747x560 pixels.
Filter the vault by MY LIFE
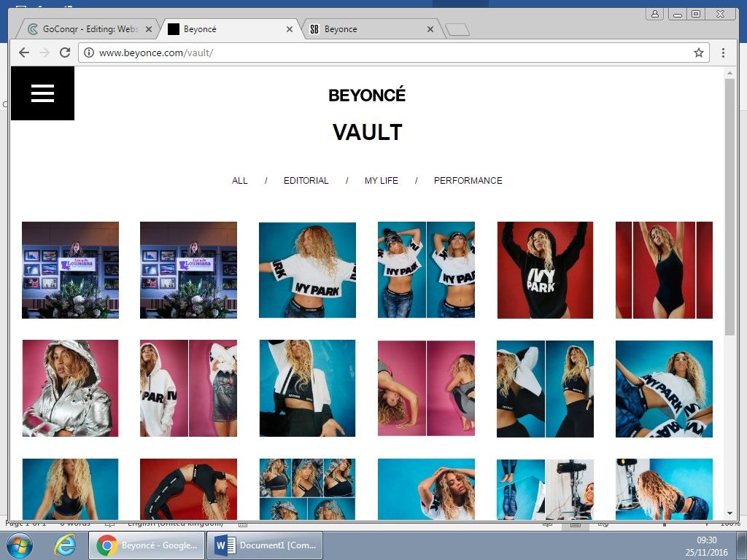[x=381, y=181]
